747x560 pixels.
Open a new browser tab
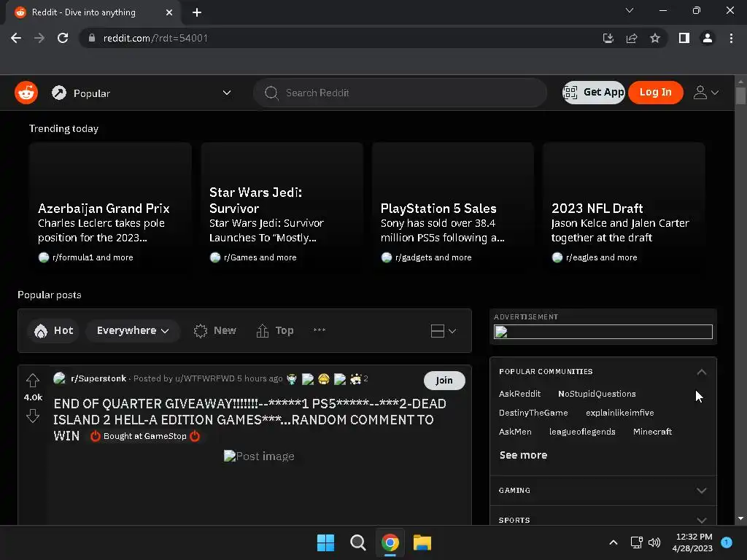(197, 12)
